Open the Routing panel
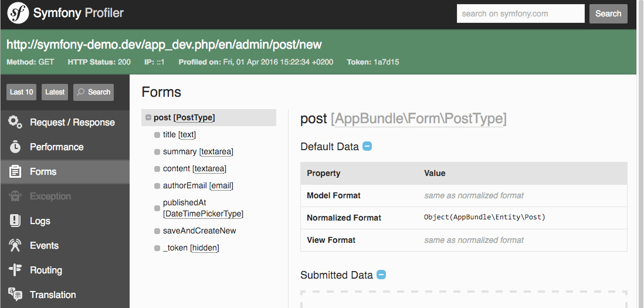Image resolution: width=644 pixels, height=308 pixels. pyautogui.click(x=65, y=270)
